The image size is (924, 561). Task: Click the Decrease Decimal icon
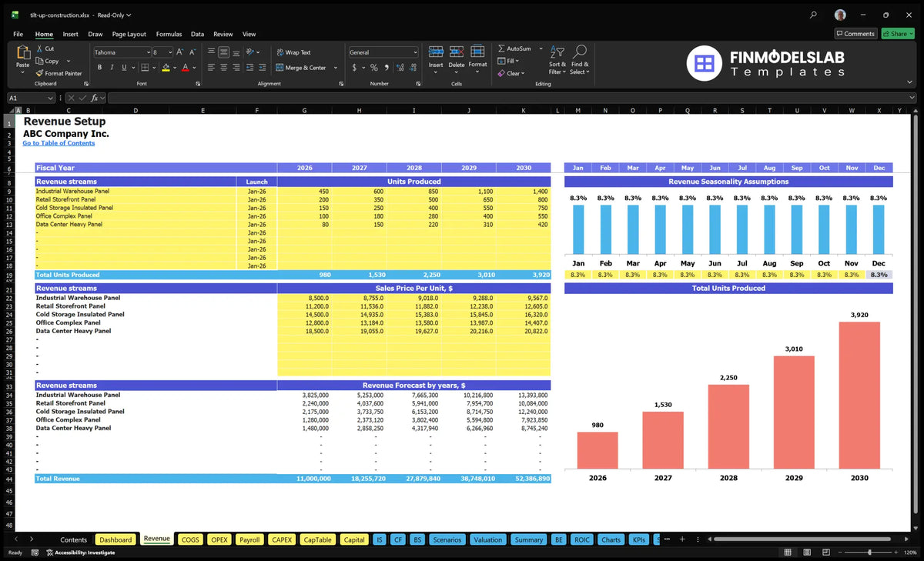[x=413, y=68]
